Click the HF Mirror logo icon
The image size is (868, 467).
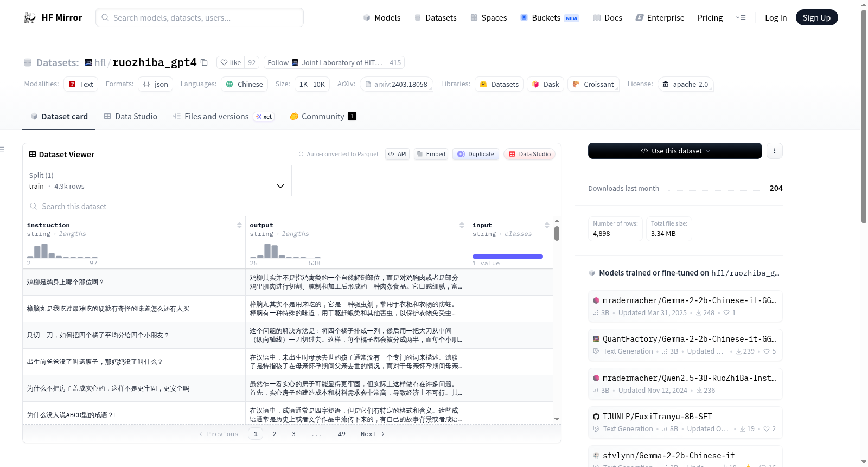[30, 18]
